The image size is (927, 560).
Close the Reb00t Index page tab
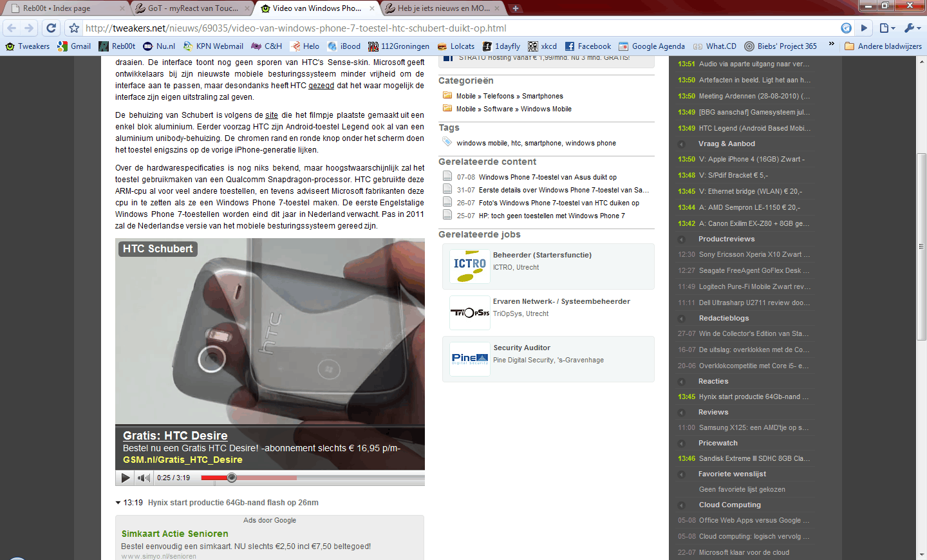click(x=122, y=8)
